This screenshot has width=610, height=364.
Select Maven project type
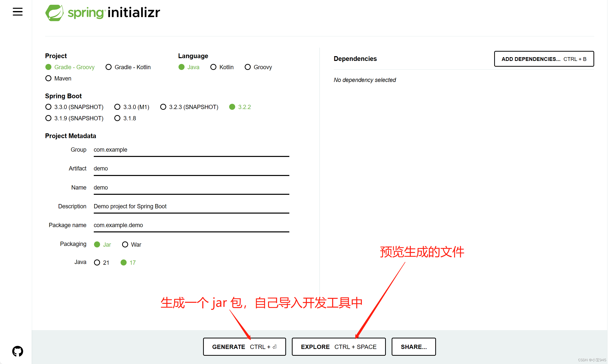click(58, 78)
